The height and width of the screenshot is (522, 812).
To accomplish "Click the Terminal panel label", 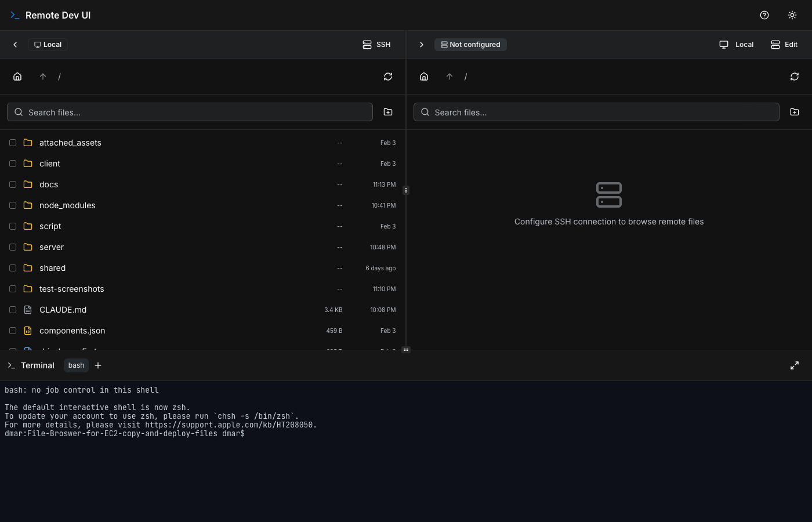I will click(38, 365).
